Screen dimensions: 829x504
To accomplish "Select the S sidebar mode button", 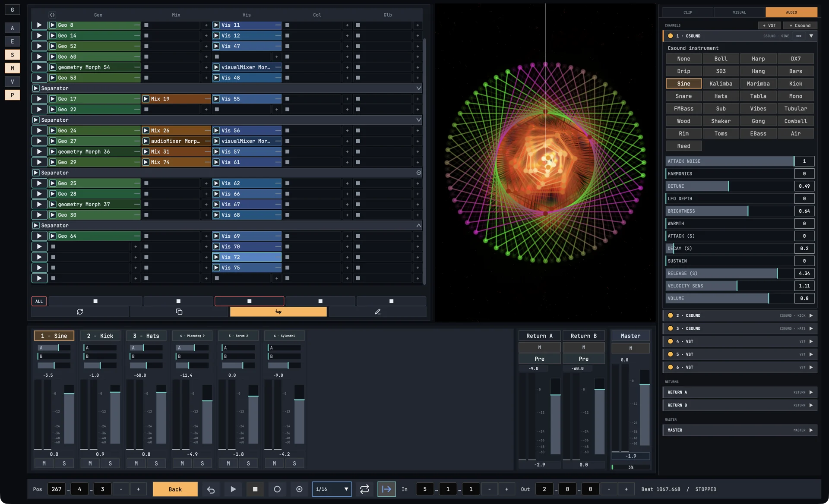I will pyautogui.click(x=12, y=55).
